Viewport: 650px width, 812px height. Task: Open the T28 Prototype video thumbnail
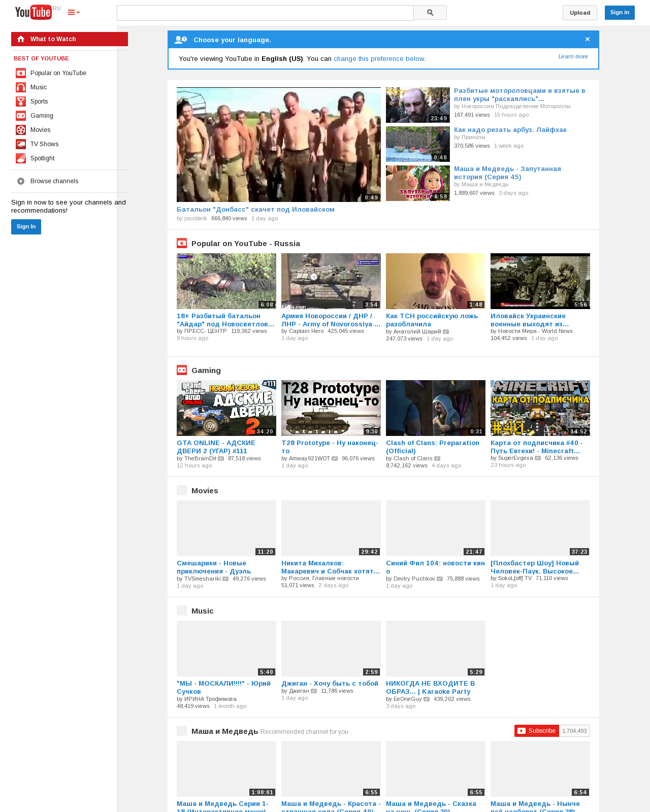tap(331, 408)
